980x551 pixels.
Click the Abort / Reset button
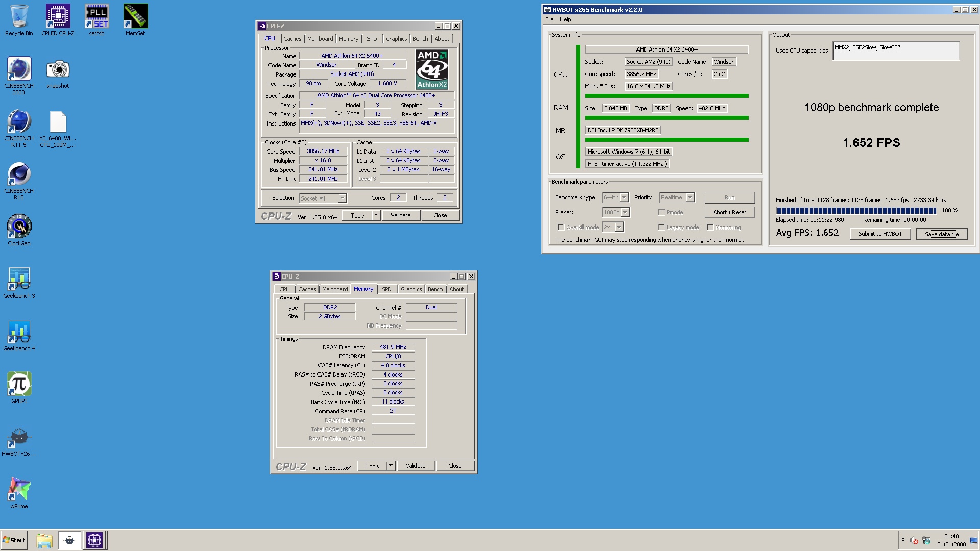729,212
